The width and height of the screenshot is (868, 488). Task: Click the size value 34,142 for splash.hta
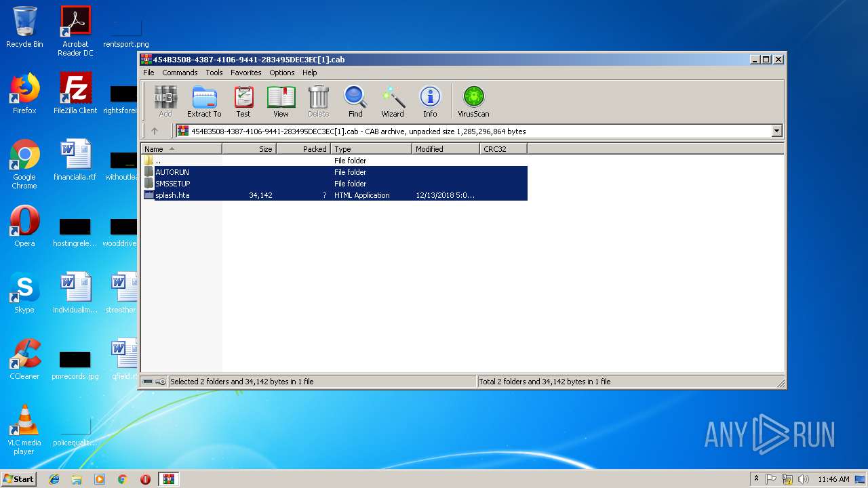point(260,195)
